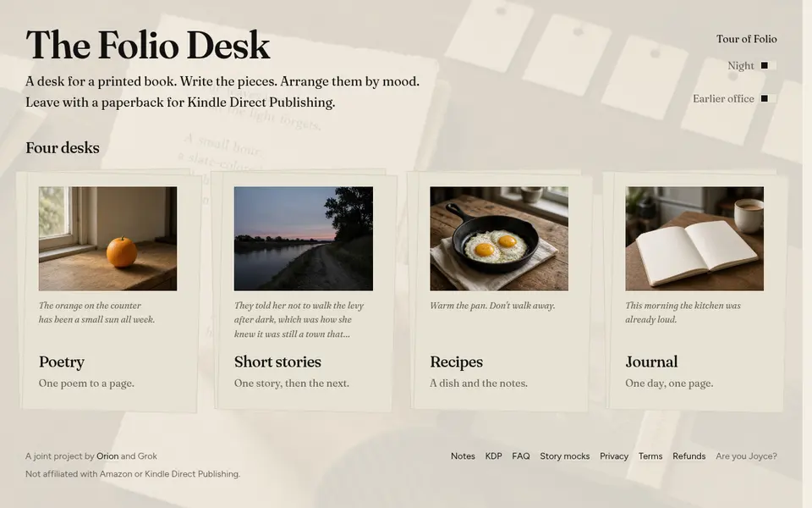Open the Privacy footer link
Screen dimensions: 812x508
point(614,456)
